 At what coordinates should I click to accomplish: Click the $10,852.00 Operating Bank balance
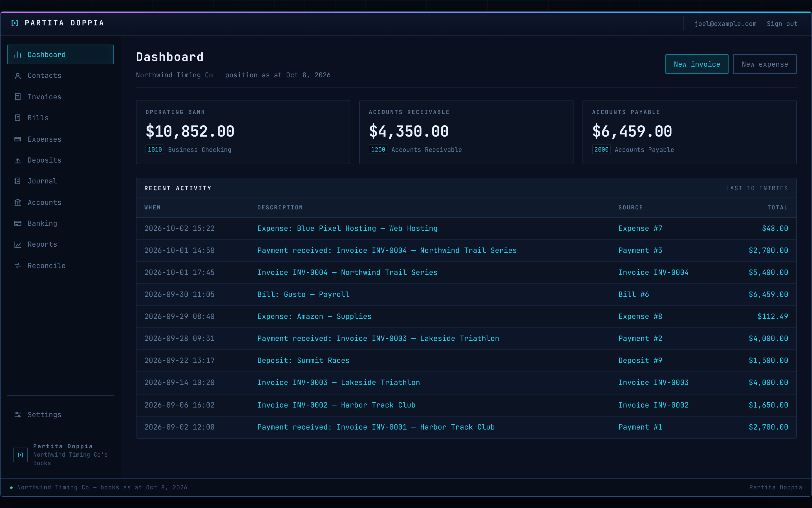pos(190,131)
